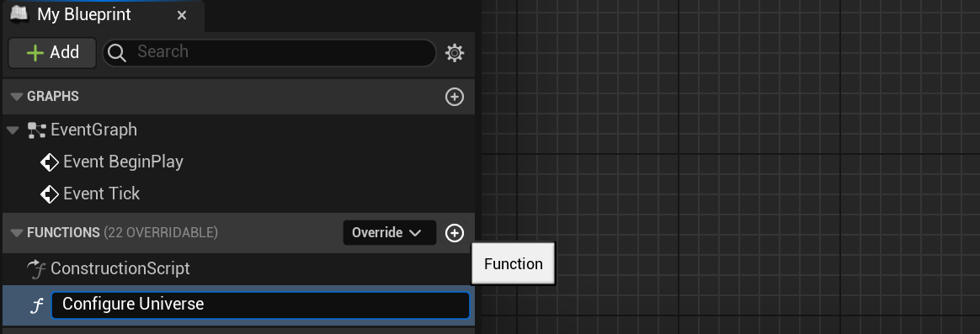Click the Configure Universe name field
Image resolution: width=980 pixels, height=334 pixels.
click(x=260, y=305)
